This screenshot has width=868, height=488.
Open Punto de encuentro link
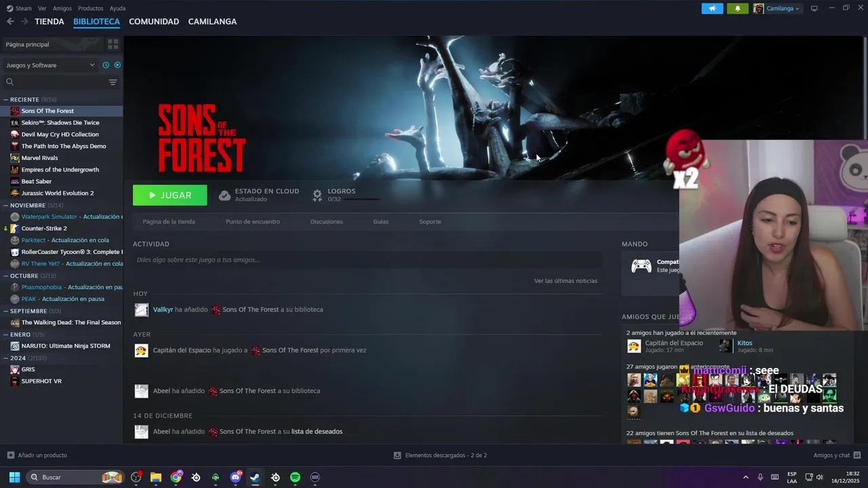point(253,222)
